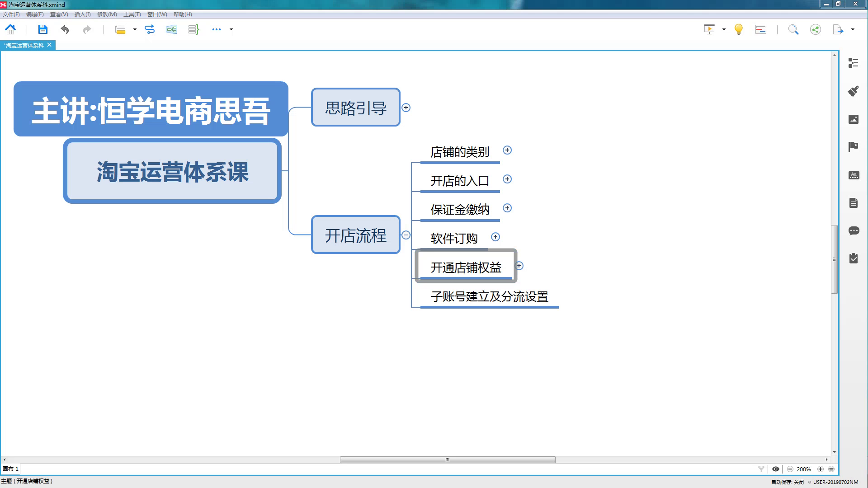The width and height of the screenshot is (868, 488).
Task: Click the Share icon in toolbar
Action: (815, 30)
